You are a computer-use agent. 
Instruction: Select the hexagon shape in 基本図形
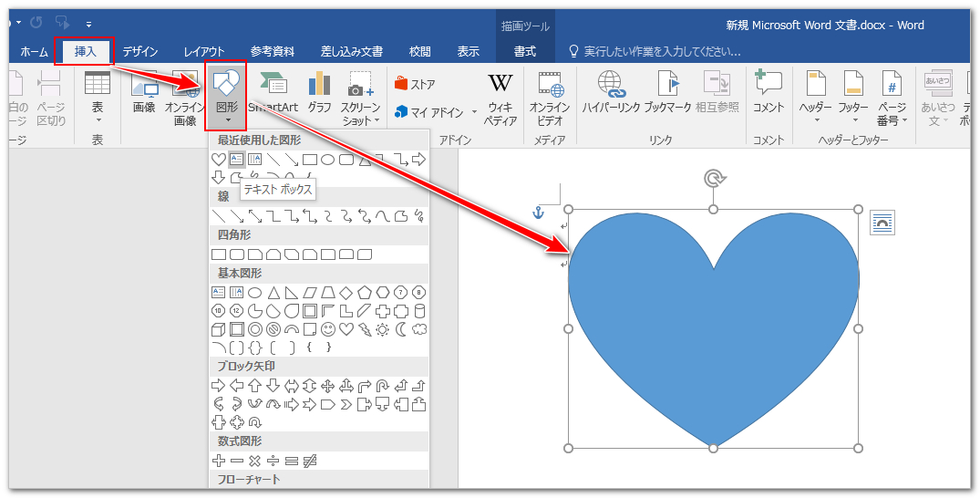[x=383, y=293]
